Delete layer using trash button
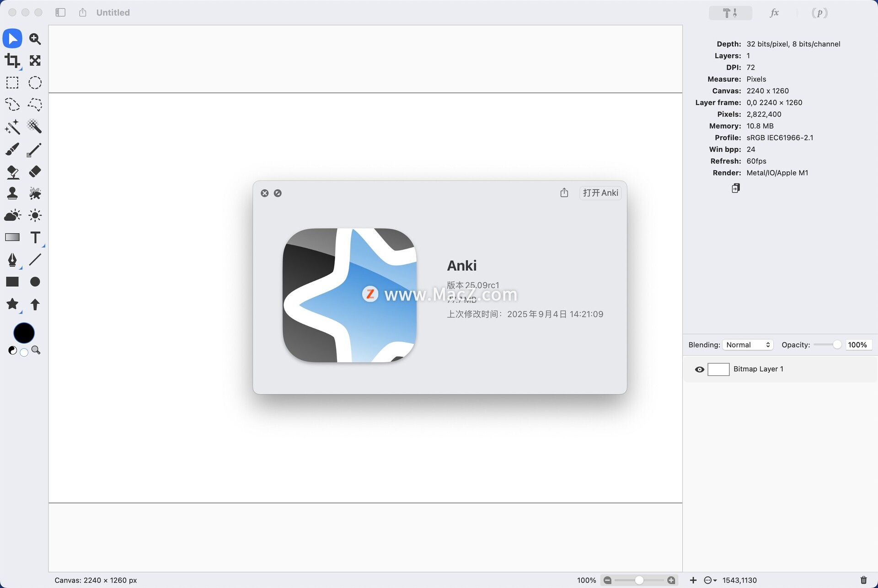Screen dimensions: 878x588 click(863, 580)
